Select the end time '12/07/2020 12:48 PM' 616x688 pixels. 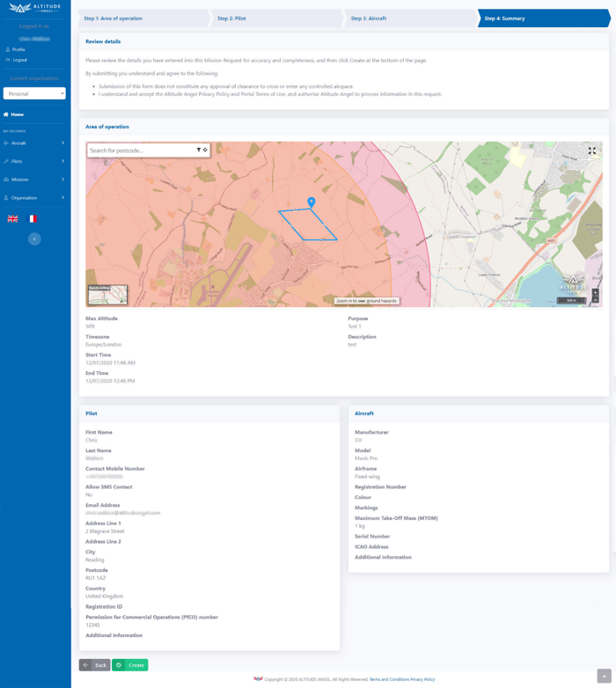point(110,381)
